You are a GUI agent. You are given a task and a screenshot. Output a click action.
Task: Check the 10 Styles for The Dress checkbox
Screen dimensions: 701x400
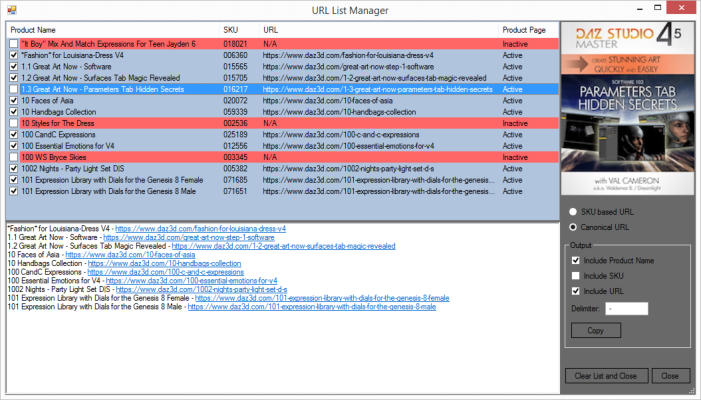tap(12, 123)
